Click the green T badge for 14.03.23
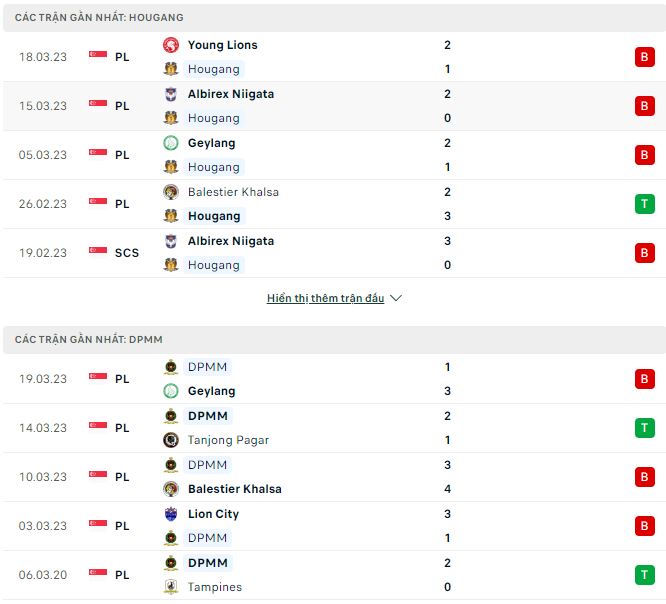666x604 pixels. pyautogui.click(x=645, y=428)
